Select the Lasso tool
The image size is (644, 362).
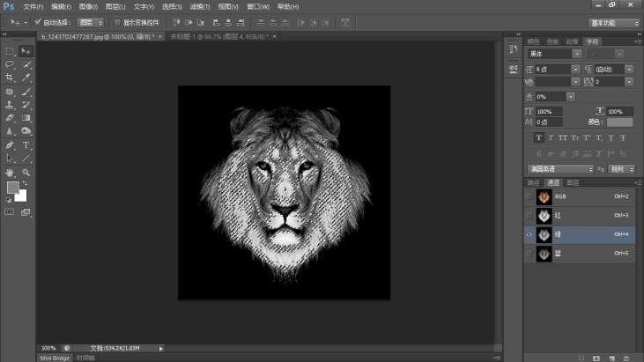(10, 64)
